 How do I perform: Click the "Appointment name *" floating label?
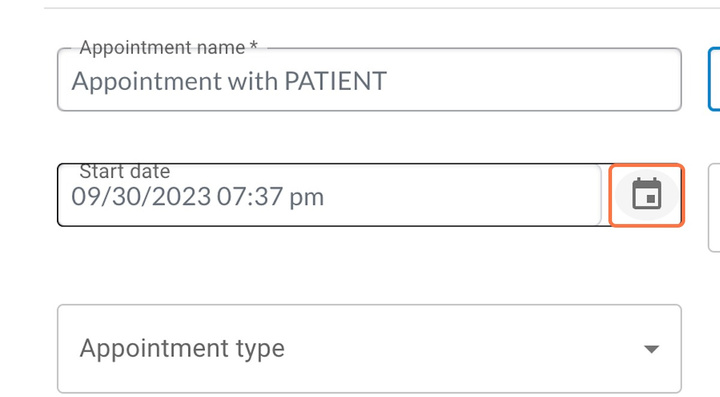click(x=169, y=48)
